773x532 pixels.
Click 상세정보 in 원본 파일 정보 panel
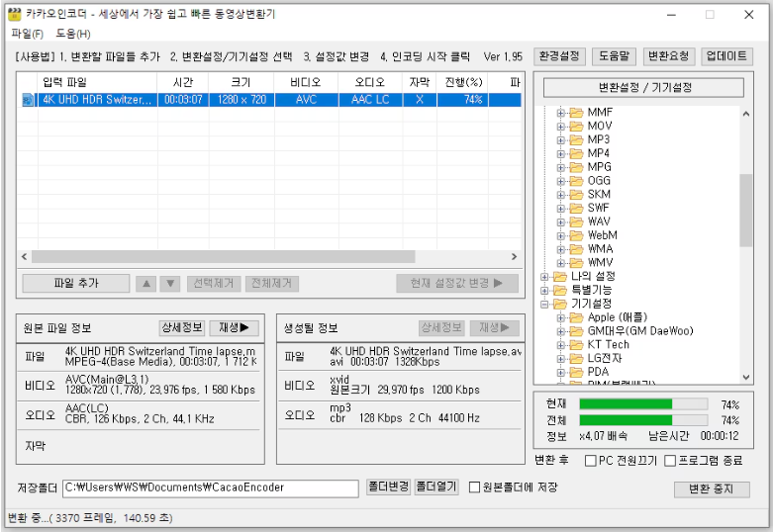point(182,327)
